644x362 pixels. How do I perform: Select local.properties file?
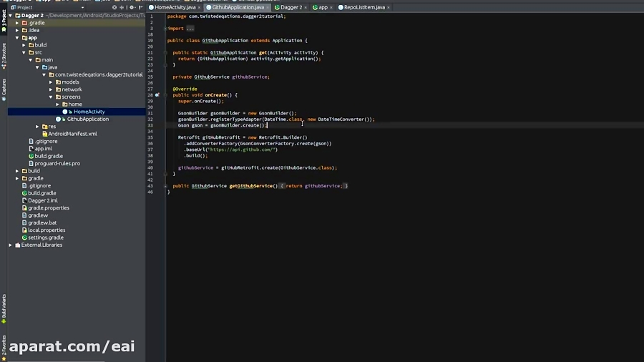click(x=47, y=230)
